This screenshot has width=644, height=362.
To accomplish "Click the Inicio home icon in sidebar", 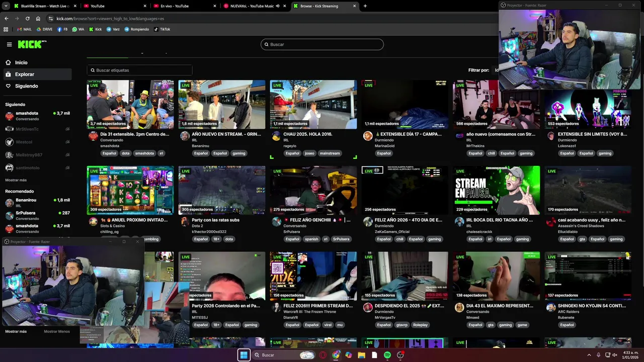I will (x=8, y=62).
